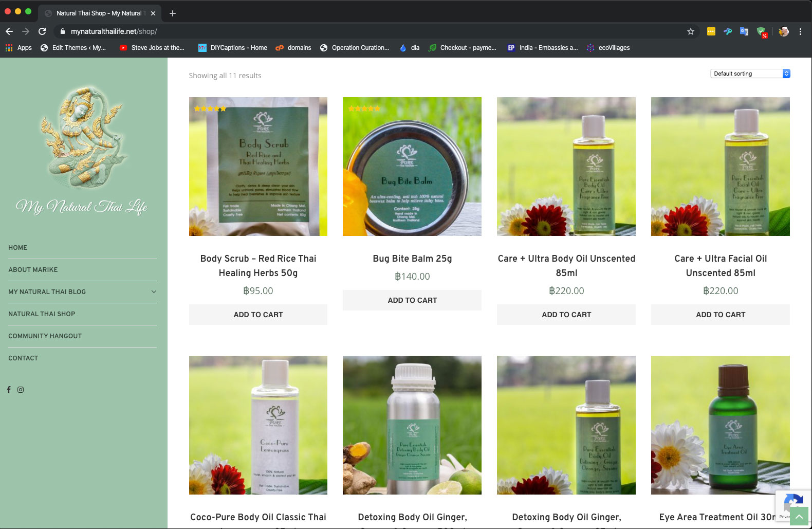The width and height of the screenshot is (812, 529).
Task: Open COMMUNITY HANGOUT menu item
Action: [45, 336]
